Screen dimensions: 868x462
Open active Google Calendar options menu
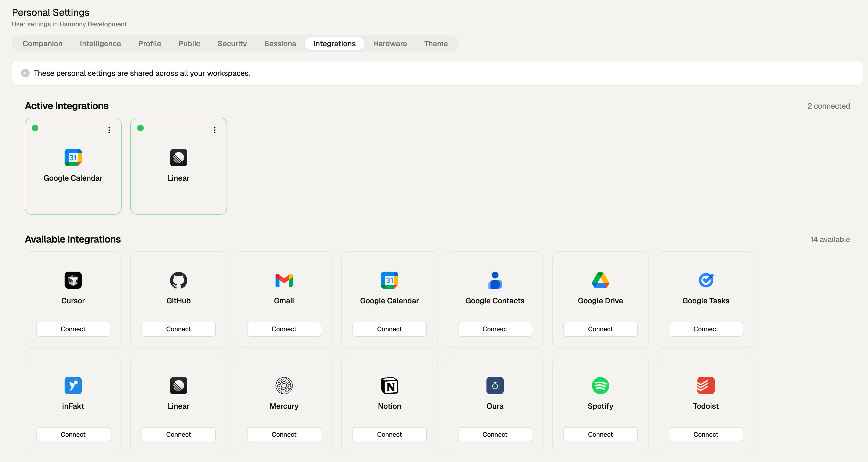click(109, 130)
